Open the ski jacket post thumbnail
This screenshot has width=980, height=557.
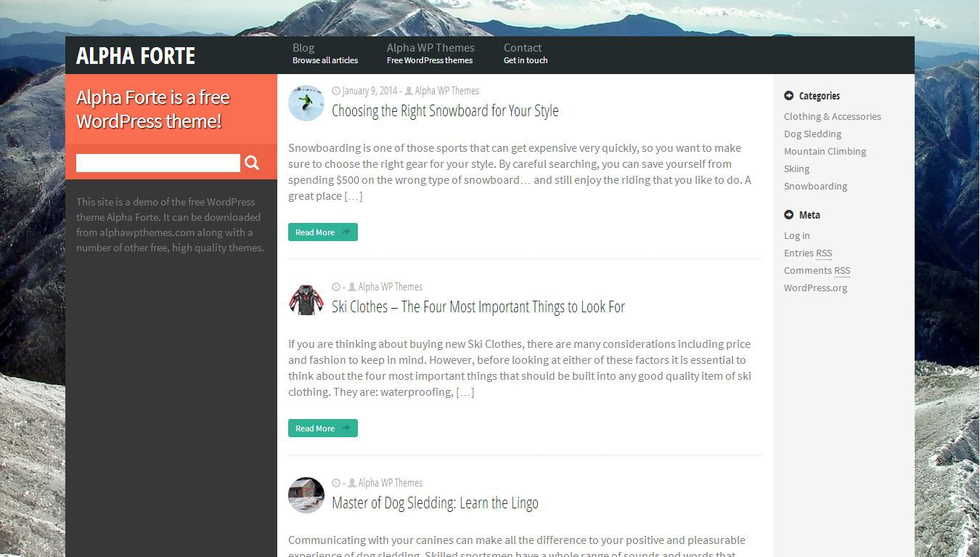coord(306,299)
